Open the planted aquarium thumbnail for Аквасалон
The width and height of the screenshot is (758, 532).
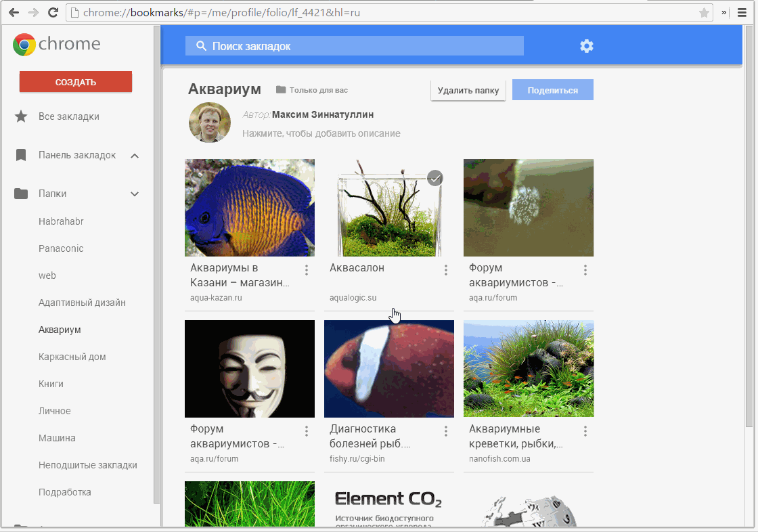pos(388,208)
